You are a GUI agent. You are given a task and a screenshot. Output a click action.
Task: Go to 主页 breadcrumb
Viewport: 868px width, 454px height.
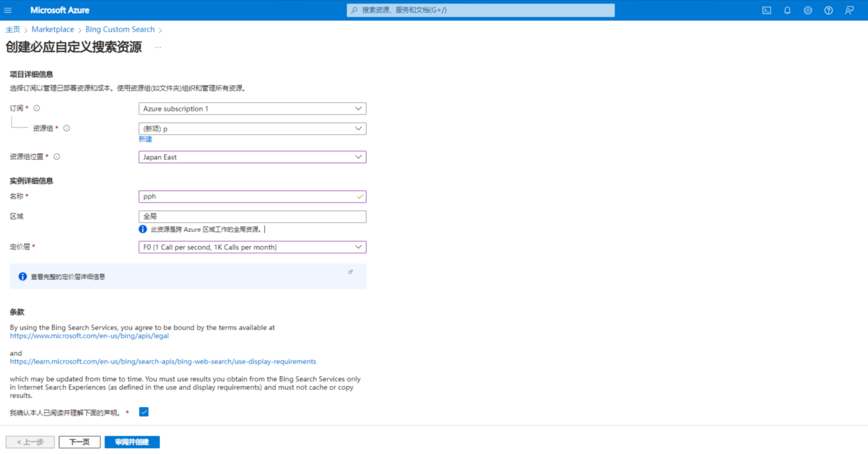[x=13, y=30]
